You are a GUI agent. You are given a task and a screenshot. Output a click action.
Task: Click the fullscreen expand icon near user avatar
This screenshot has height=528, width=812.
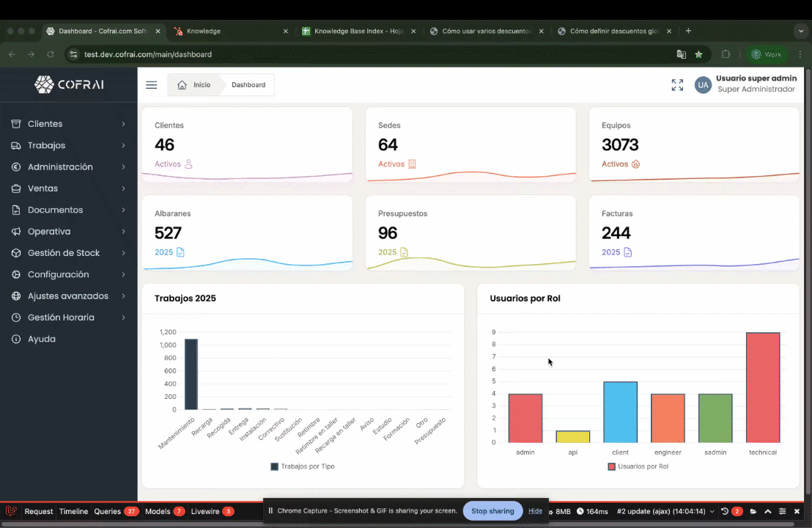(676, 84)
